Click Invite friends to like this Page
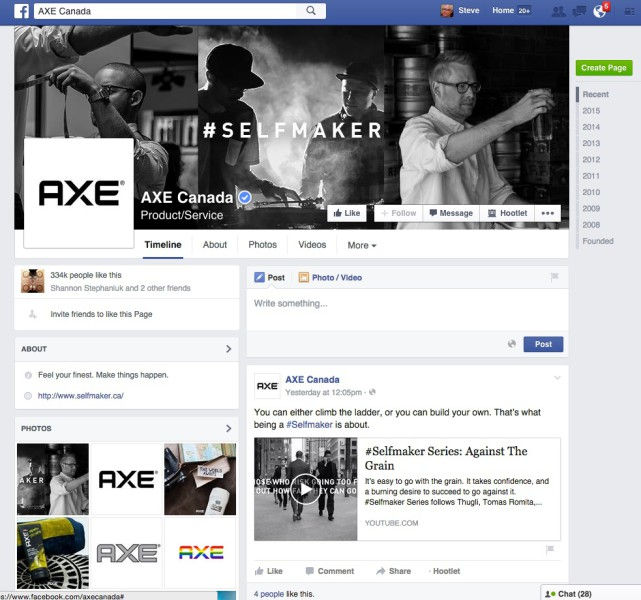 tap(101, 314)
